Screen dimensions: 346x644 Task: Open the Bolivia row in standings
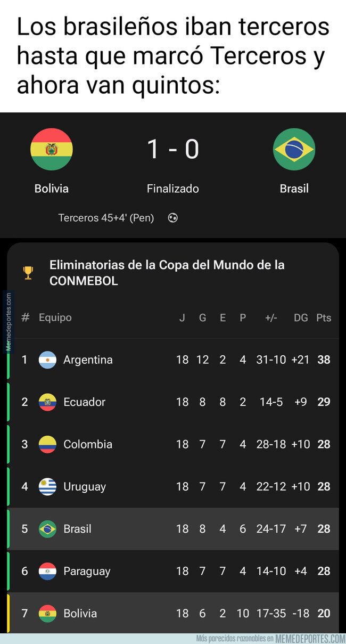point(173,613)
